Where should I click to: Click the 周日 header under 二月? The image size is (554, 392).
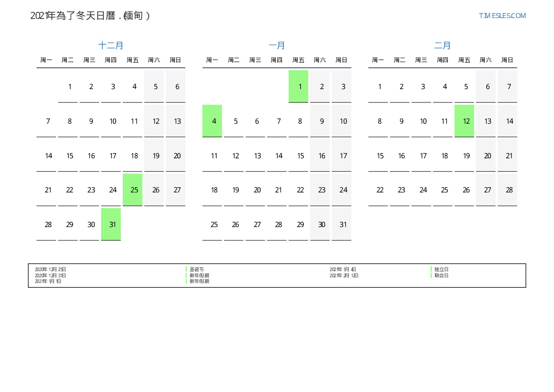coord(507,60)
